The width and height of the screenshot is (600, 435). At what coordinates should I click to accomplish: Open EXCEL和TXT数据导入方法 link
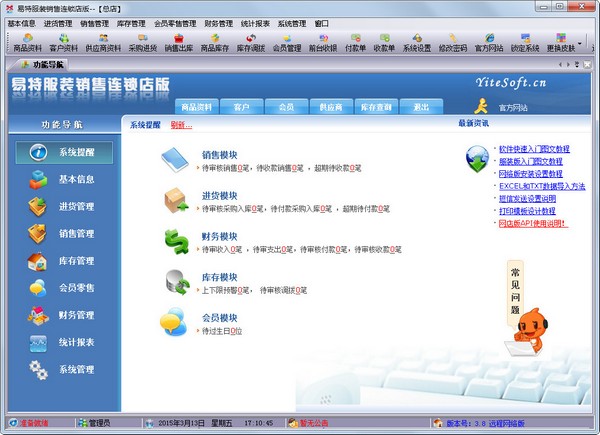[x=542, y=186]
